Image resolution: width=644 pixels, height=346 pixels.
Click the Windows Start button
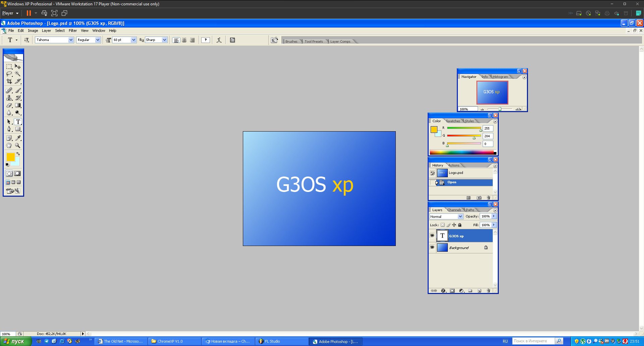pos(15,341)
